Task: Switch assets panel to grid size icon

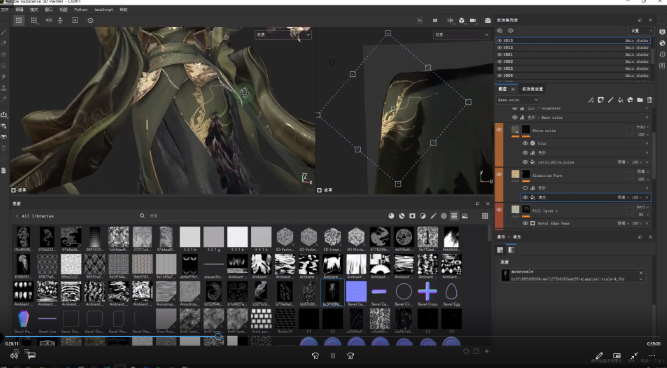Action: pos(485,216)
